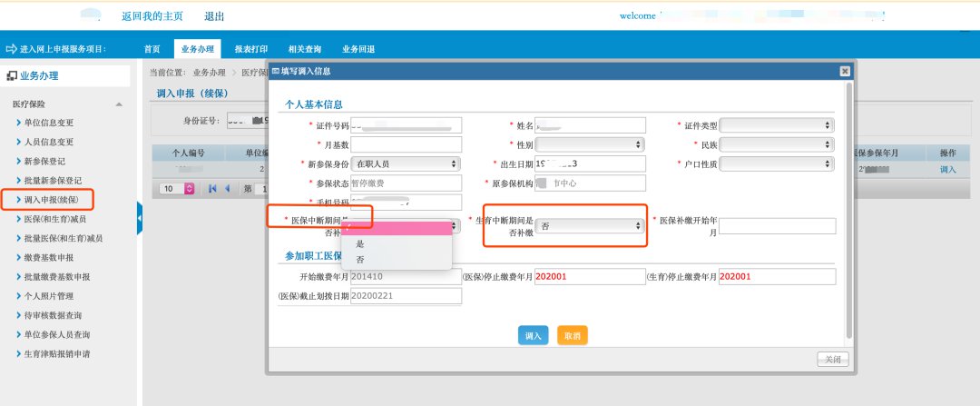Select 是 in the open dropdown list

(360, 243)
